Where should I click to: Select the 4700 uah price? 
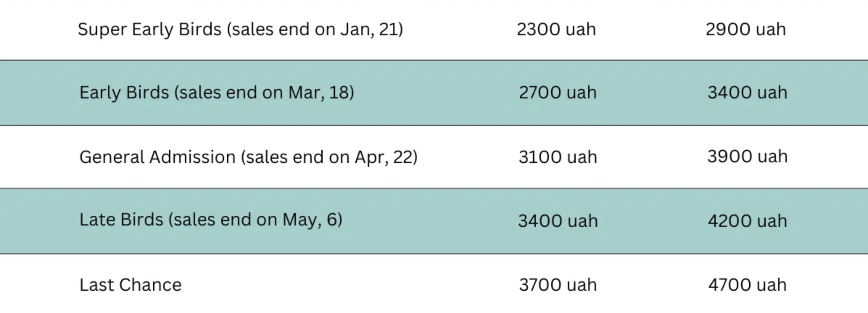[x=747, y=285]
